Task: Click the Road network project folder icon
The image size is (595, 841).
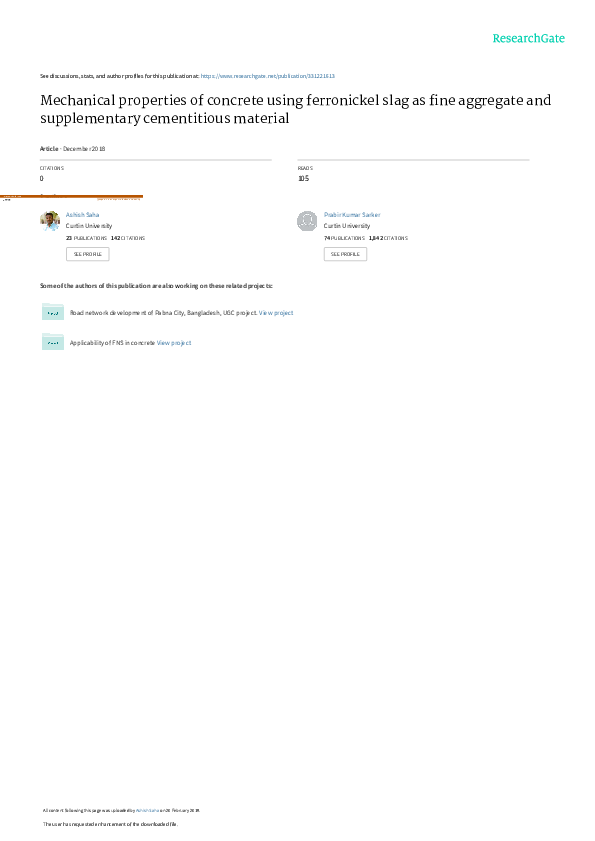Action: point(53,312)
